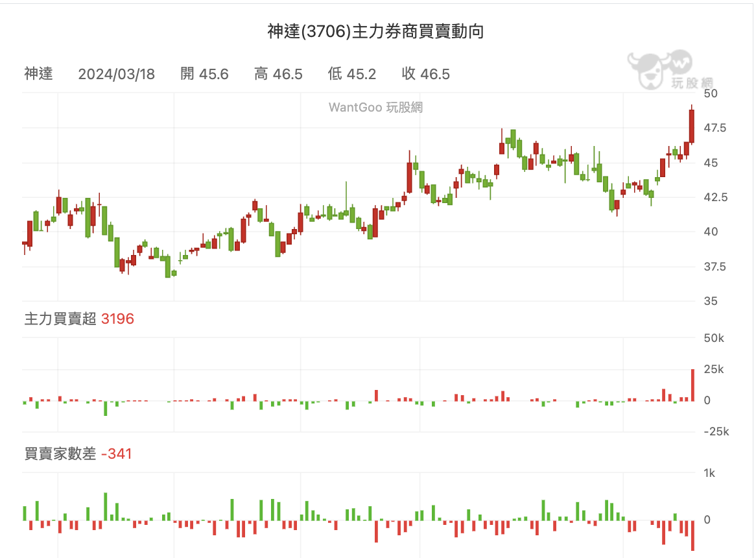Click the 47.5 price axis label
The image size is (756, 558).
pos(715,128)
